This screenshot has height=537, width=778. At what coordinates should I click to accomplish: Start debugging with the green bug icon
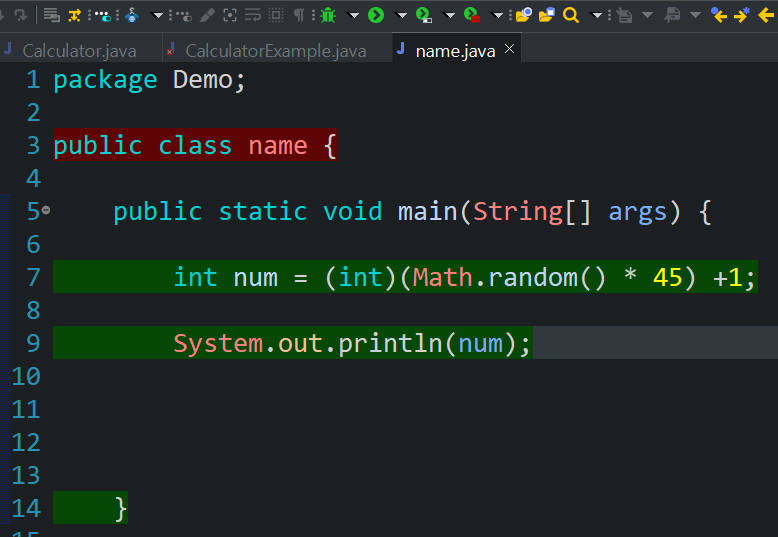tap(328, 15)
